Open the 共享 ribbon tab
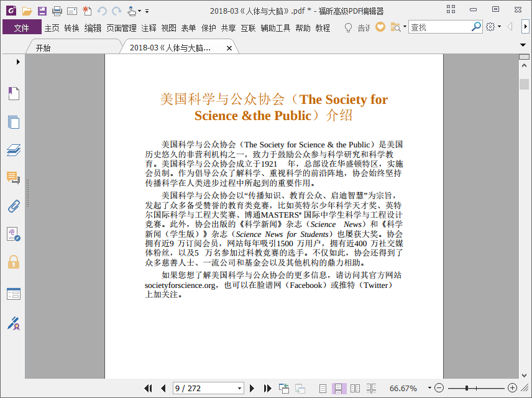Viewport: 532px width, 398px height. (228, 28)
